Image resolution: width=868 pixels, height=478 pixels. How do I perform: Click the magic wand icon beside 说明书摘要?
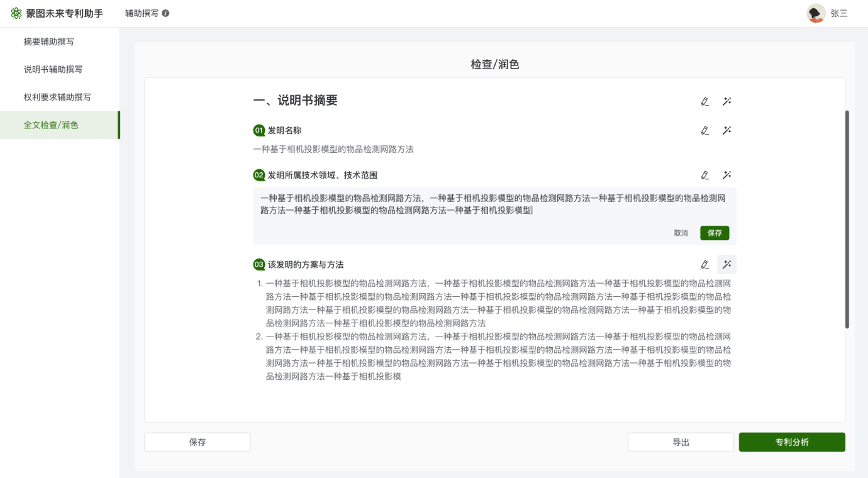726,101
